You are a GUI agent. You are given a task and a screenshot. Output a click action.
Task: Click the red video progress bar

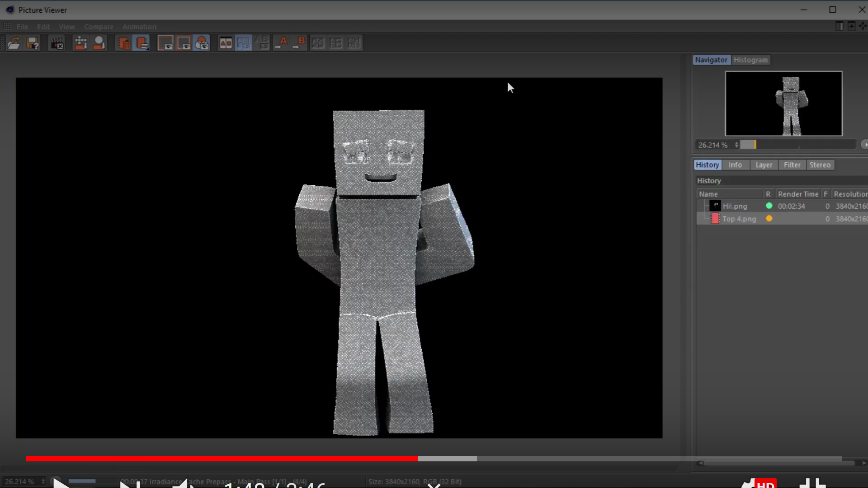pyautogui.click(x=222, y=459)
